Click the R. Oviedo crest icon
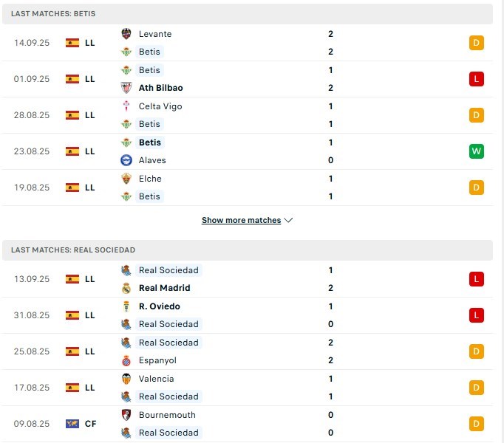The height and width of the screenshot is (443, 504). tap(126, 306)
